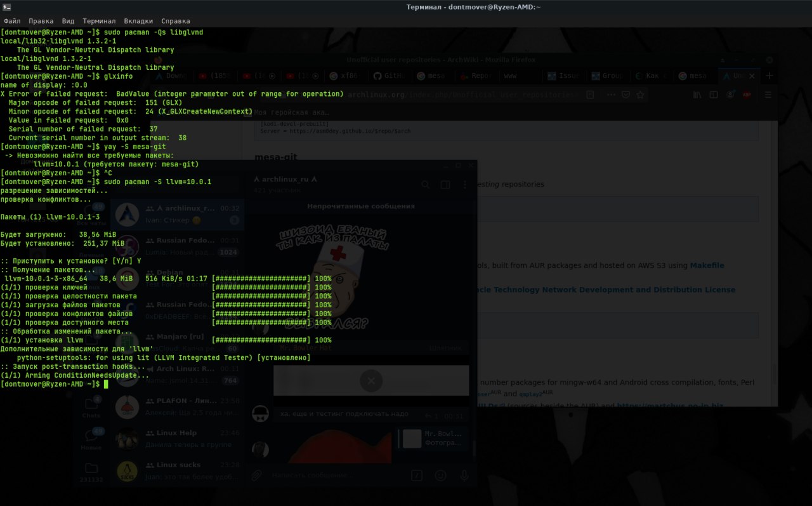Search in the Telegram chat

(426, 185)
